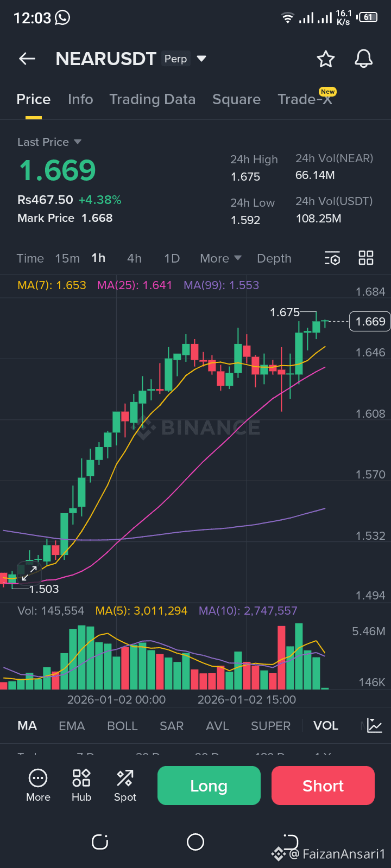The height and width of the screenshot is (868, 391).
Task: Select the 15m timeframe
Action: point(67,258)
